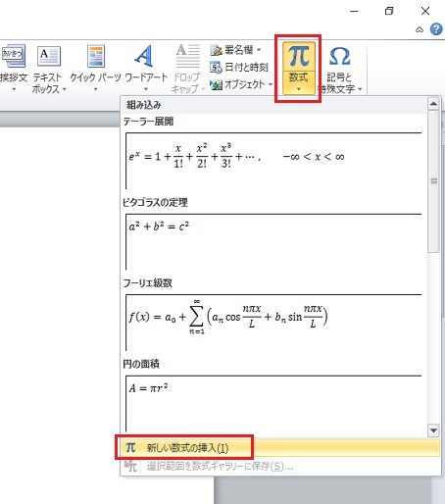Click the 記号と特殊文字 omega icon
This screenshot has width=445, height=504.
(339, 56)
